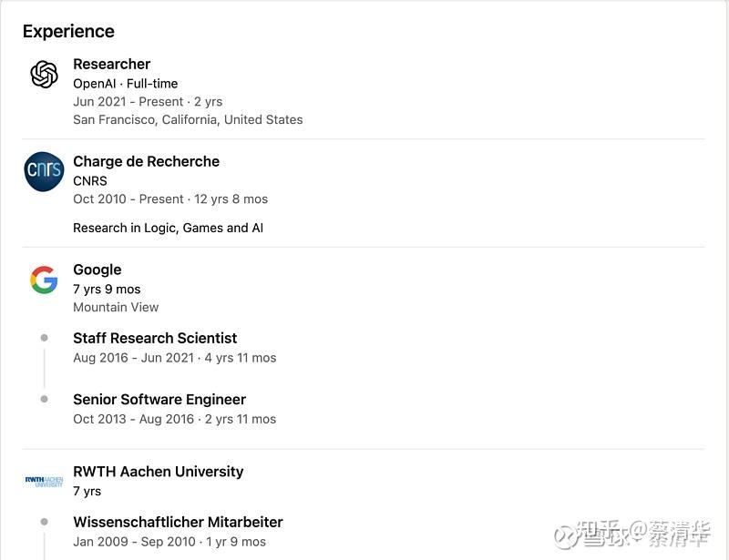Open the RWTH Aachen University logo
The image size is (729, 560).
pyautogui.click(x=44, y=482)
